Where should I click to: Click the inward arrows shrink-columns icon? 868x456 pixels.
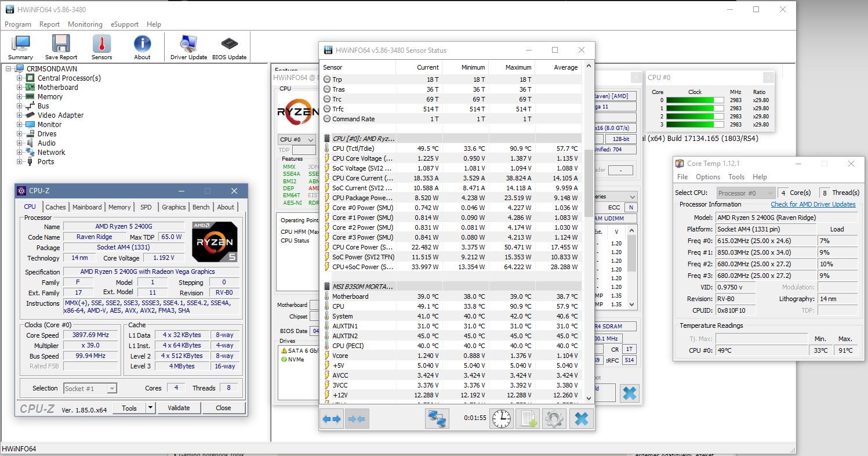[x=357, y=419]
